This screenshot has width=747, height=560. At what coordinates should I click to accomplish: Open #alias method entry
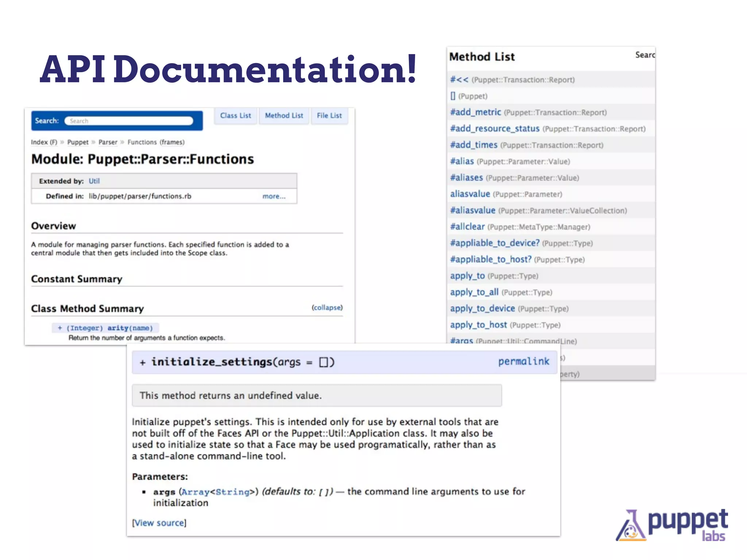(462, 161)
